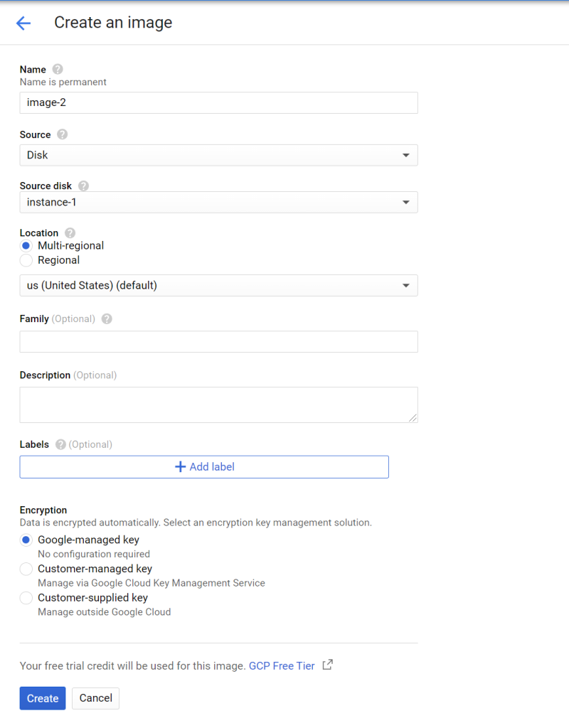Show the help icon beside Source

pyautogui.click(x=63, y=134)
